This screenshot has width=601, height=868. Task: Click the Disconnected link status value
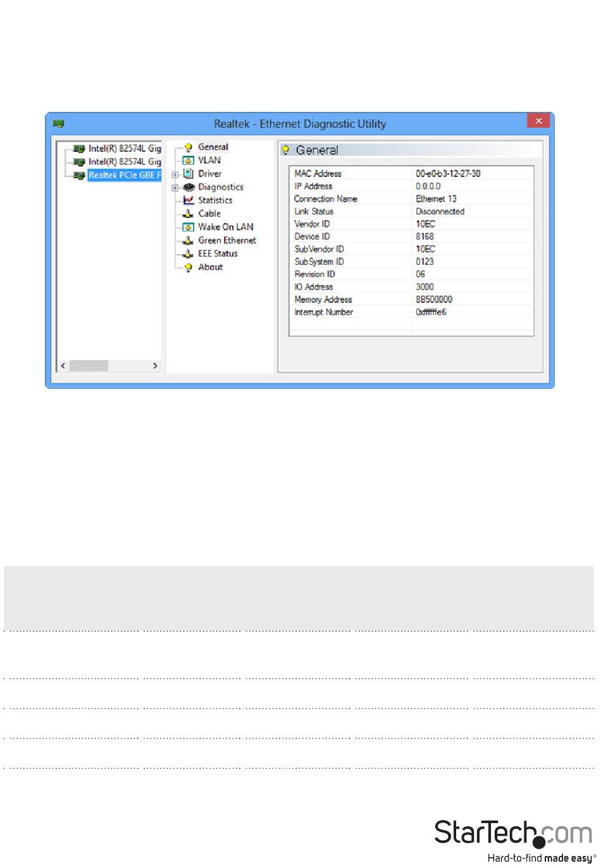coord(440,212)
